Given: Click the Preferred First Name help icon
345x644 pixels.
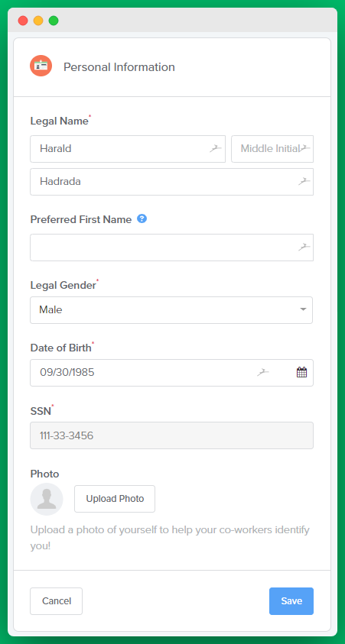Looking at the screenshot, I should click(x=142, y=218).
